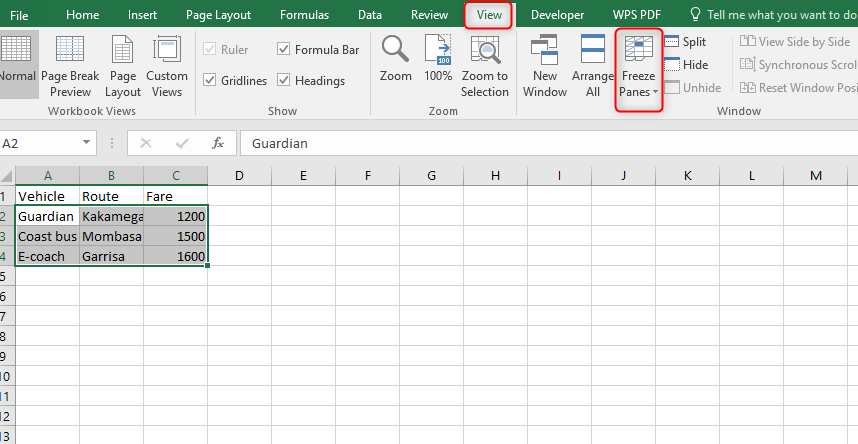This screenshot has height=444, width=858.
Task: Open the Name Box dropdown arrow
Action: (89, 143)
